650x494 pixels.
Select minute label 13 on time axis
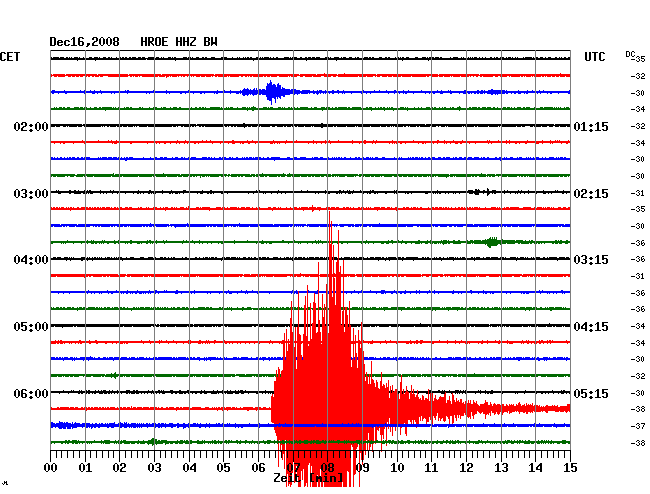point(501,467)
